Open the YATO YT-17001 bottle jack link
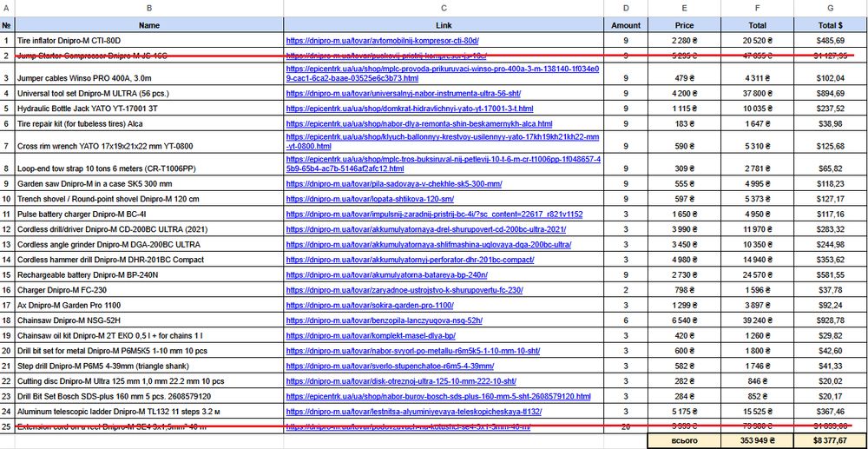 coord(410,109)
